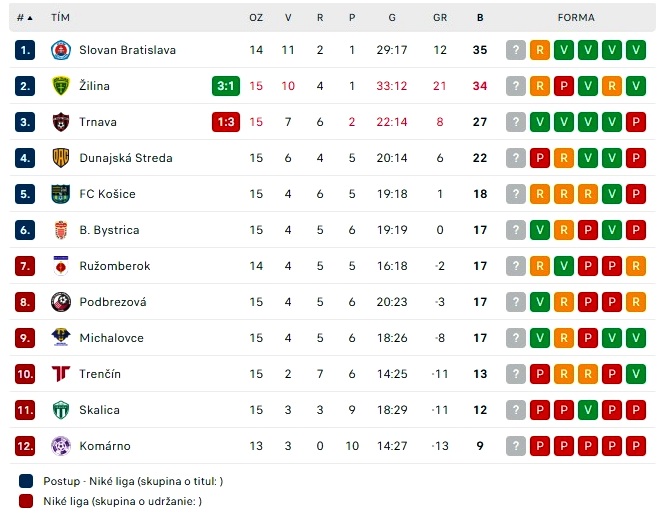The width and height of the screenshot is (668, 515).
Task: Click Trnava's most recent red P form badge
Action: coord(636,122)
